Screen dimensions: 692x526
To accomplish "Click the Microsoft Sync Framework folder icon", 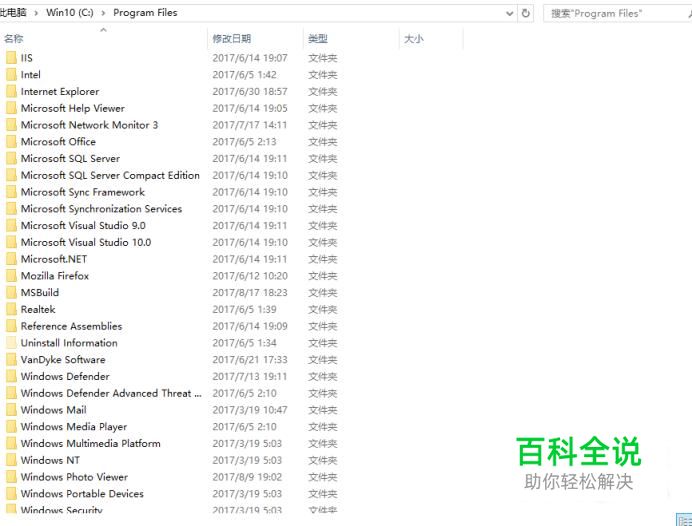I will pyautogui.click(x=11, y=192).
